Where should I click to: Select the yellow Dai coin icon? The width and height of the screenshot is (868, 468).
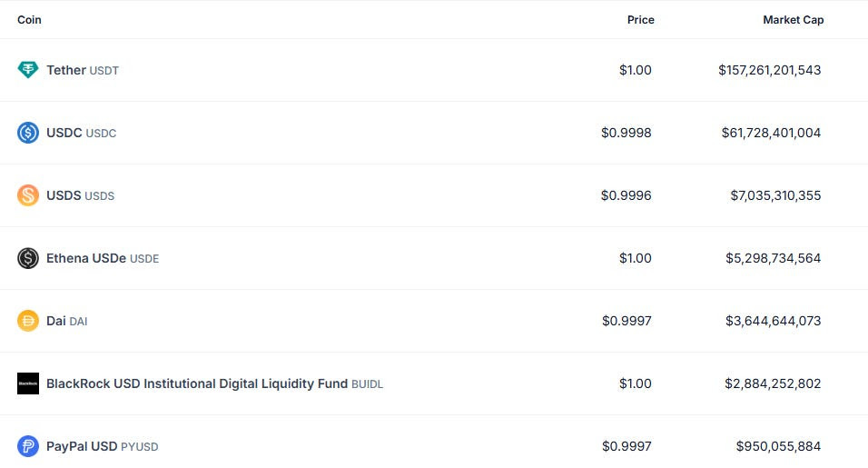[x=27, y=321]
